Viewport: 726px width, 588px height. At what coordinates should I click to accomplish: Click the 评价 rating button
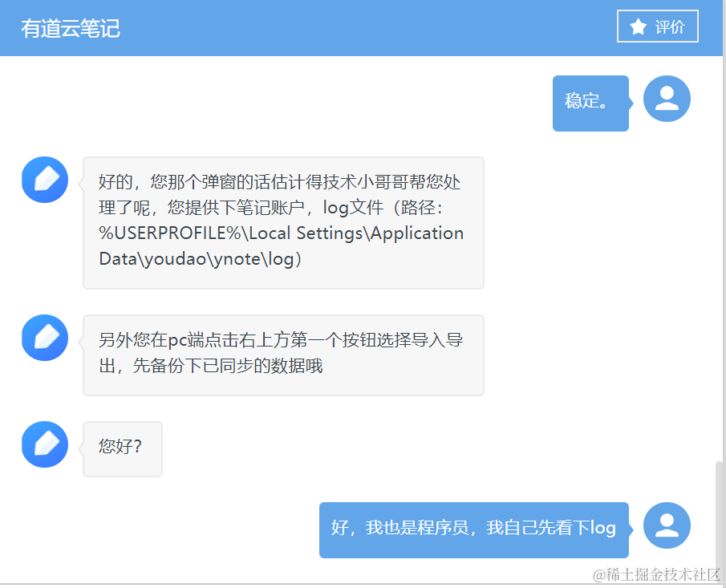[658, 26]
